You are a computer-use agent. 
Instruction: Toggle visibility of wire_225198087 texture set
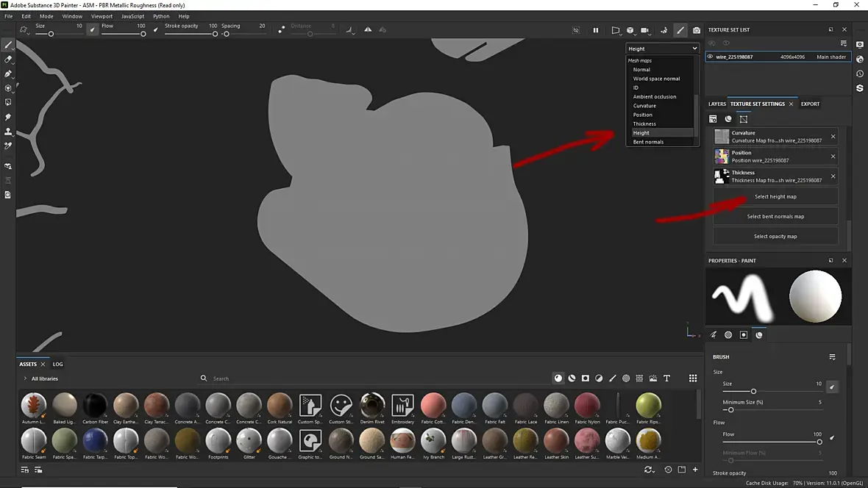711,57
